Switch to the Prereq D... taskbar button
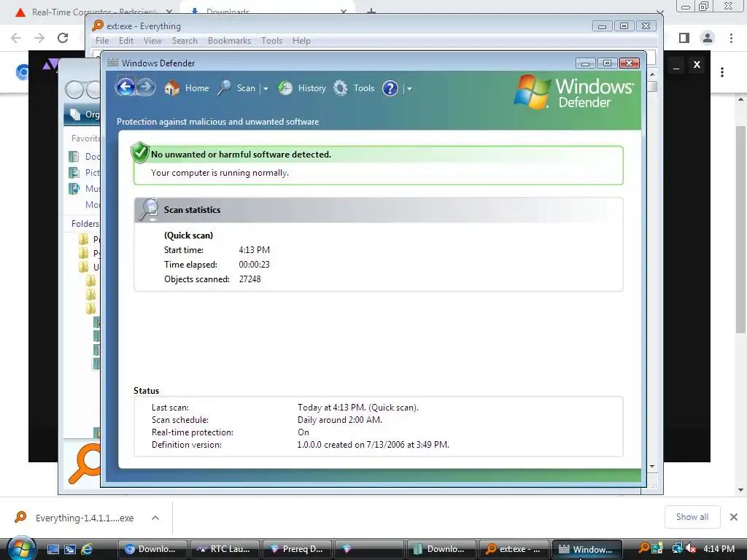The height and width of the screenshot is (560, 747). pyautogui.click(x=297, y=549)
